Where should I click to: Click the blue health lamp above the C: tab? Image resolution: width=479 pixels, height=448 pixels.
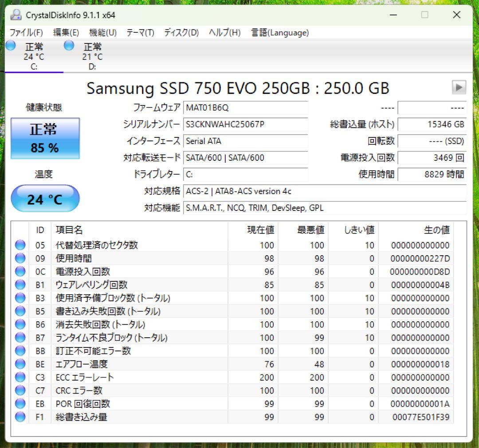click(10, 45)
